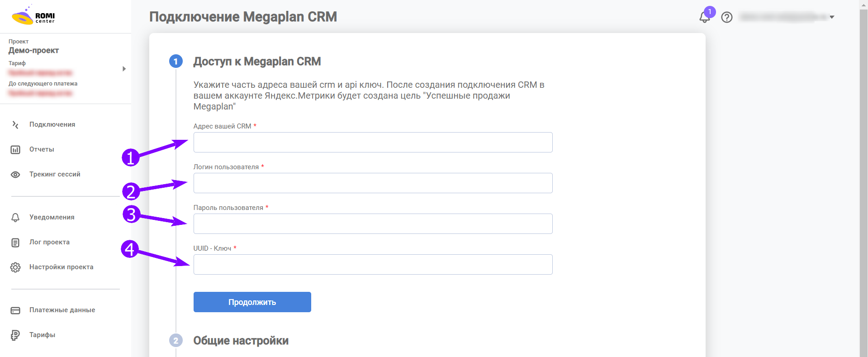The width and height of the screenshot is (868, 357).
Task: Click step 2 Общие настройки heading
Action: click(241, 341)
